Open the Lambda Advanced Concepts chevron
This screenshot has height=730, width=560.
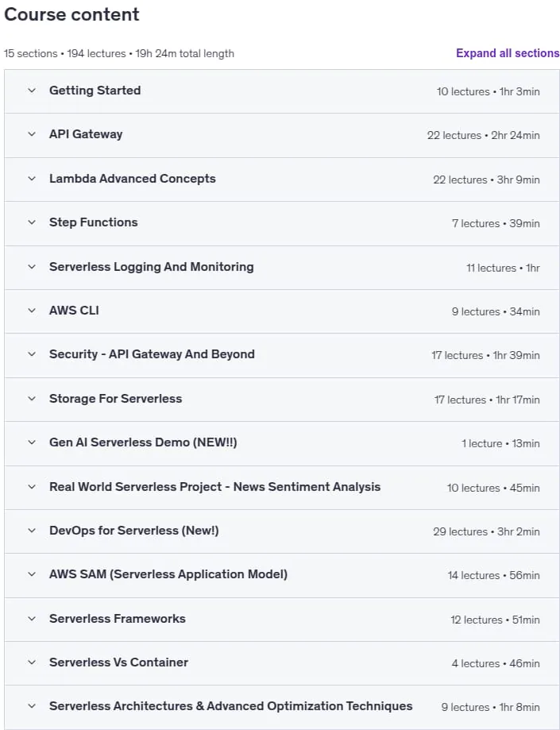click(x=32, y=178)
